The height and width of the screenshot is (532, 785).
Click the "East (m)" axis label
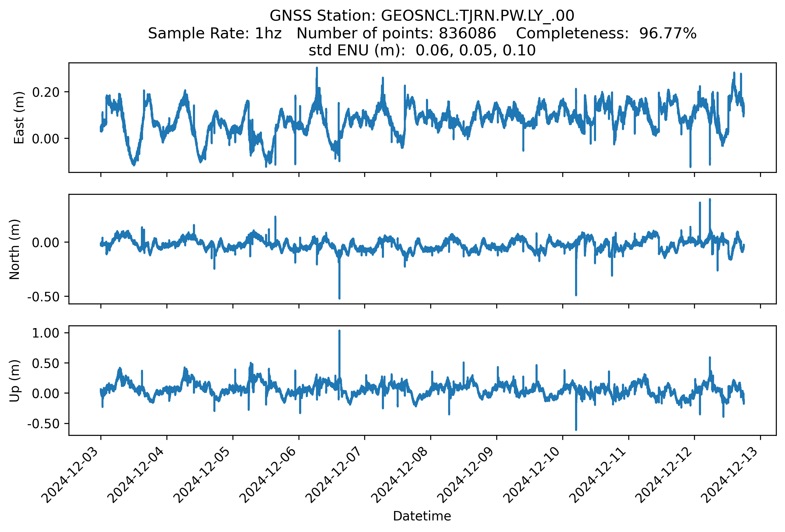19,117
